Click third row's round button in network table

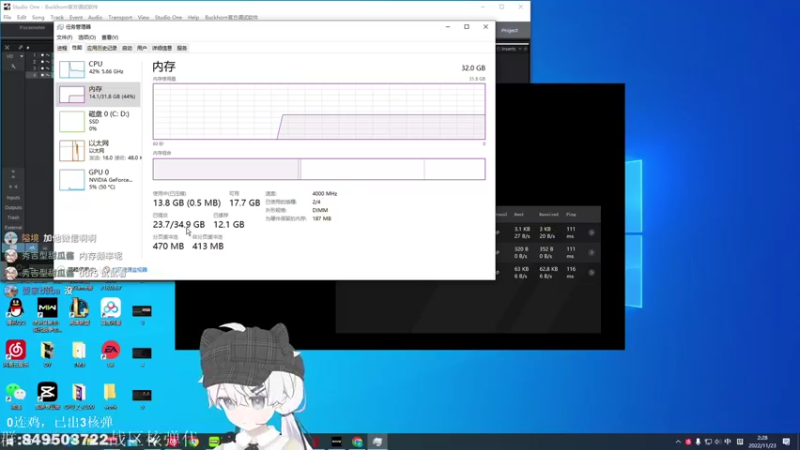click(591, 272)
